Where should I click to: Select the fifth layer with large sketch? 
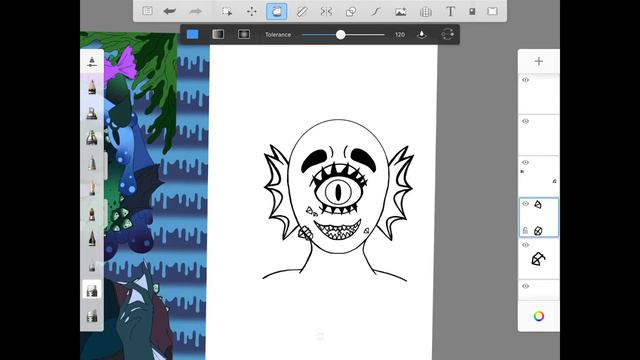pos(539,259)
